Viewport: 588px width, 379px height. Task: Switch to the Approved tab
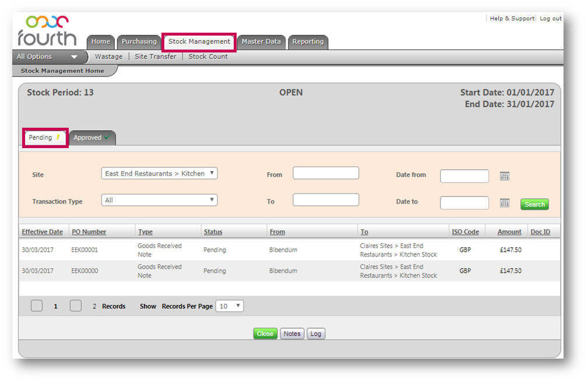point(91,138)
